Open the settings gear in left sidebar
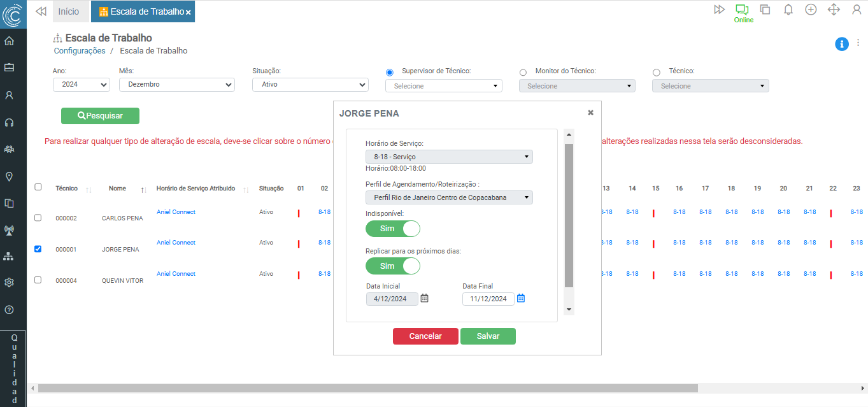Image resolution: width=868 pixels, height=407 pixels. [9, 282]
